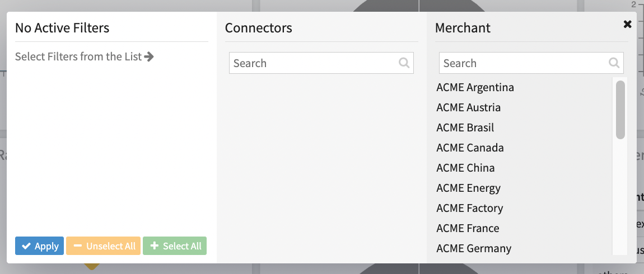The height and width of the screenshot is (274, 644).
Task: Focus the Connectors search field
Action: 314,63
